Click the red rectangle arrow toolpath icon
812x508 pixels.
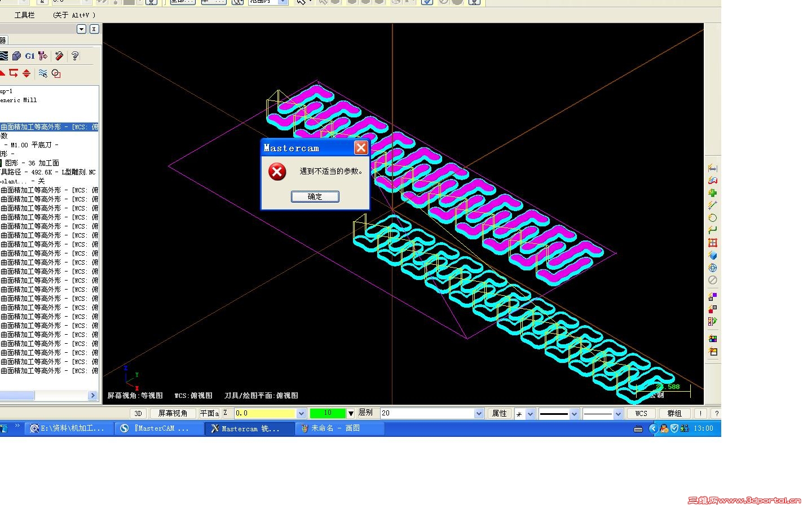(14, 73)
